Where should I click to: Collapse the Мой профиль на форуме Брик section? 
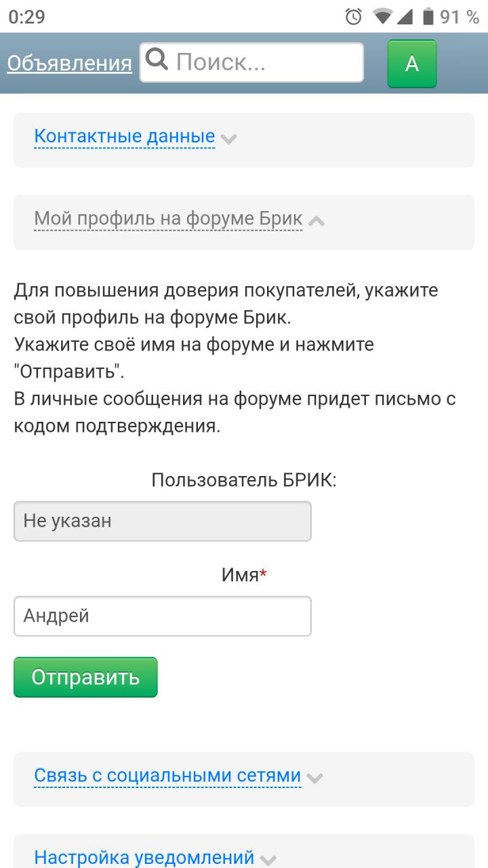pyautogui.click(x=168, y=220)
